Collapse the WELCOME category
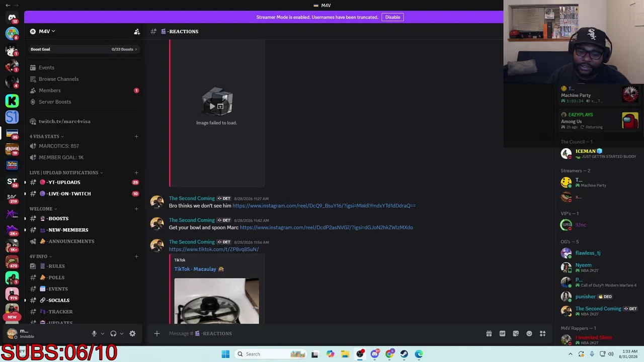The height and width of the screenshot is (362, 644). 43,209
